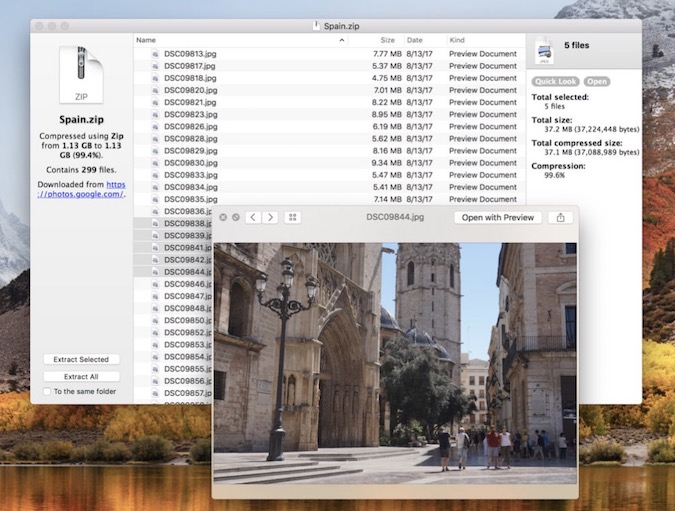Click the share icon in Quick Look
This screenshot has width=675, height=511.
coord(561,217)
